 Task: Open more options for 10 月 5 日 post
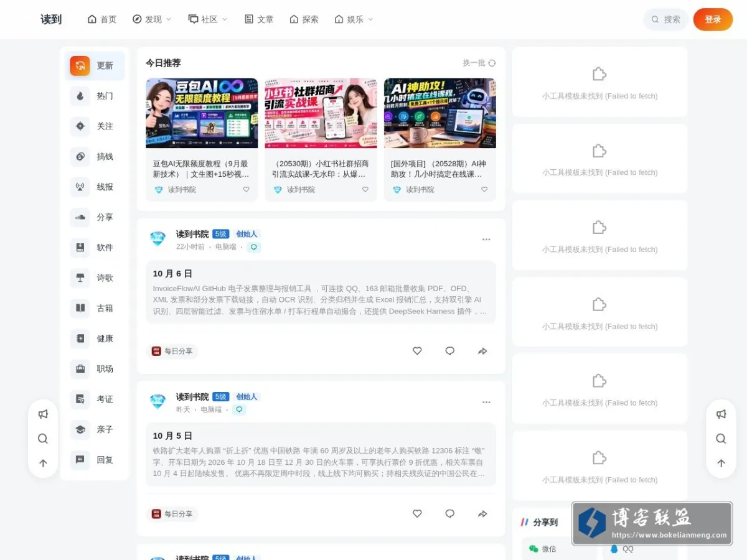point(486,403)
